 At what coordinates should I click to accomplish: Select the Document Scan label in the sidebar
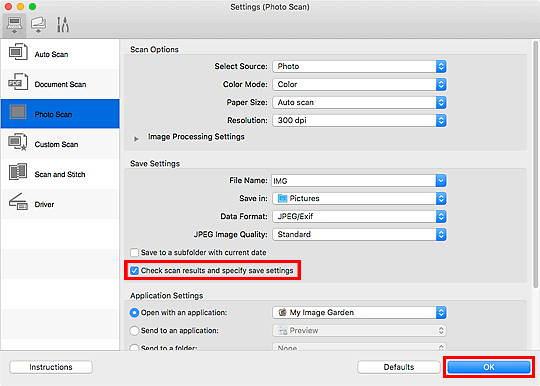[60, 84]
